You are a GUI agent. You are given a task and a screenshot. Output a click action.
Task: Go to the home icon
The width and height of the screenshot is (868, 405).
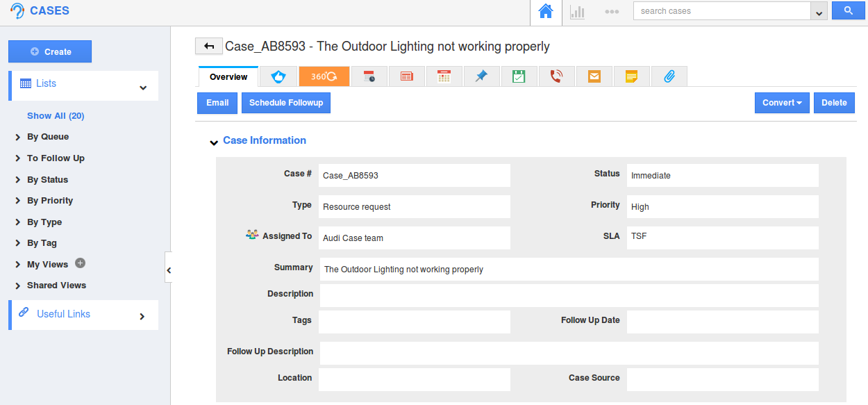click(545, 12)
